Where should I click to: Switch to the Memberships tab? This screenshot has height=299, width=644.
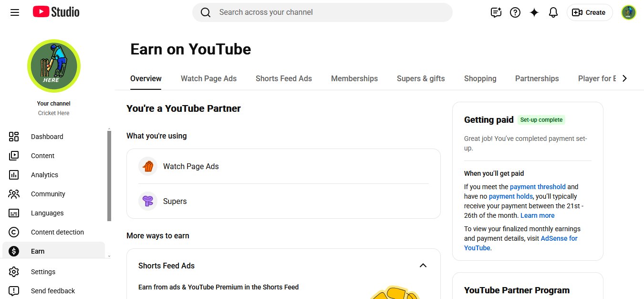pos(354,79)
